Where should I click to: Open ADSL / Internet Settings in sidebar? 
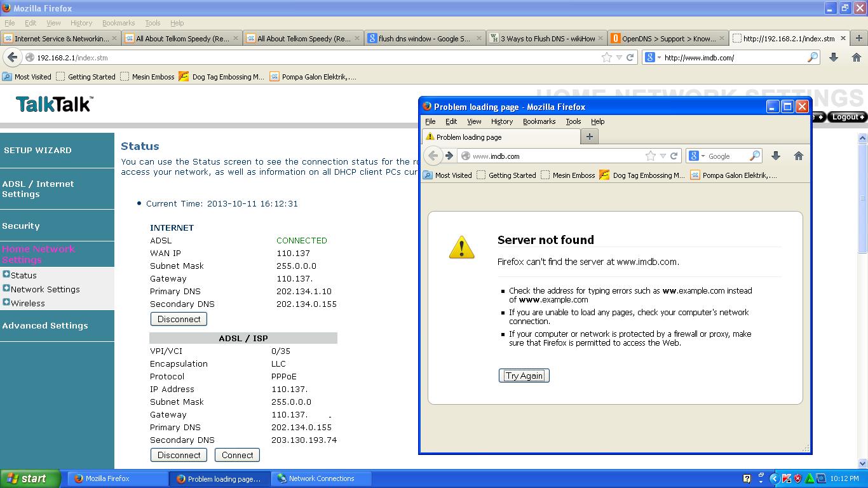pyautogui.click(x=38, y=189)
